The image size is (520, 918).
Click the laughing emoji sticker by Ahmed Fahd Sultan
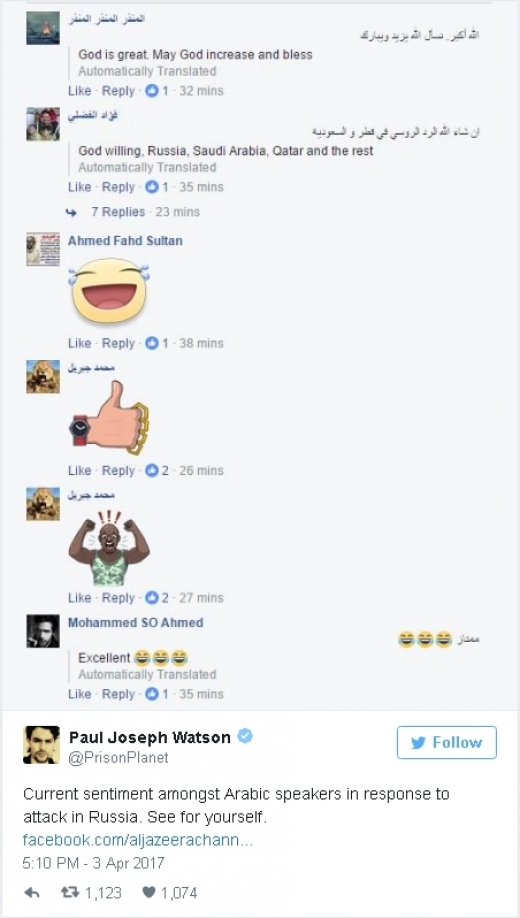(x=109, y=292)
